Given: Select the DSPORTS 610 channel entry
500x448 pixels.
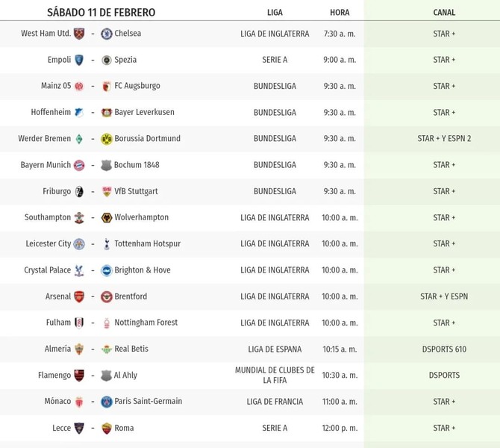Looking at the screenshot, I should coord(444,349).
